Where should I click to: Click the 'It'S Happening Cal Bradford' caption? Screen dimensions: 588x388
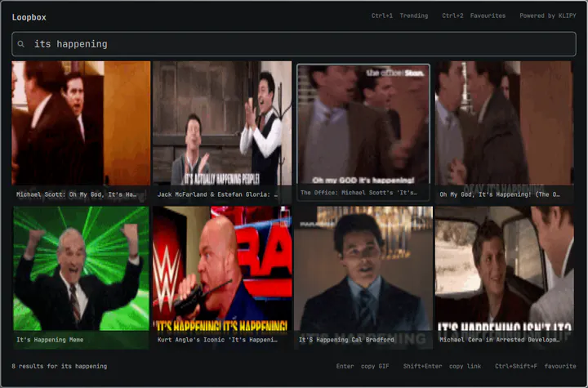[x=346, y=340]
